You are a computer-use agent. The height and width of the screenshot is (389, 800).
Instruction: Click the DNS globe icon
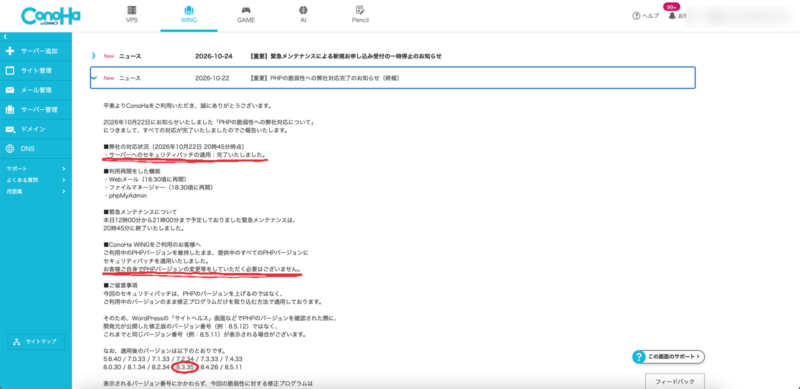[10, 149]
